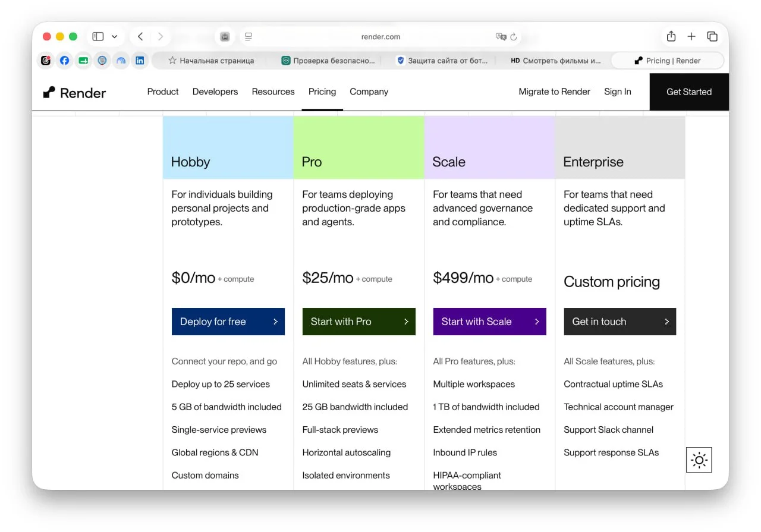This screenshot has height=532, width=761.
Task: Go forward to the next page
Action: pos(161,37)
